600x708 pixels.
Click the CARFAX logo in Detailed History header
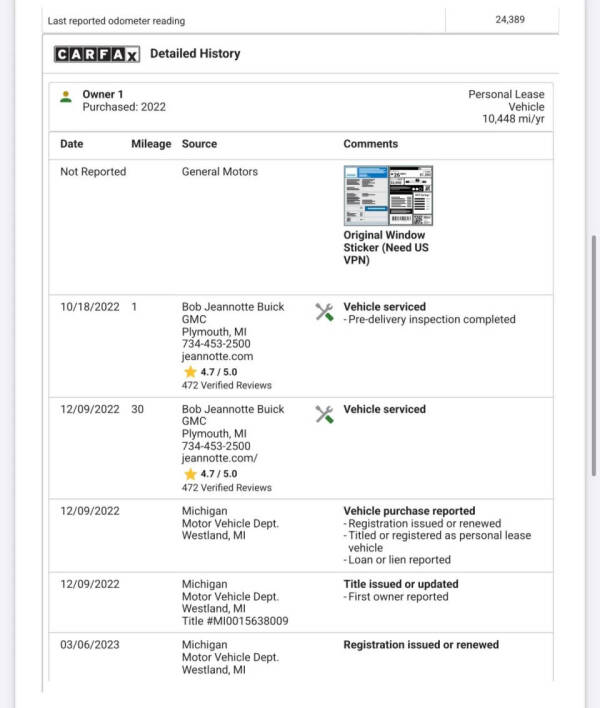[x=97, y=54]
